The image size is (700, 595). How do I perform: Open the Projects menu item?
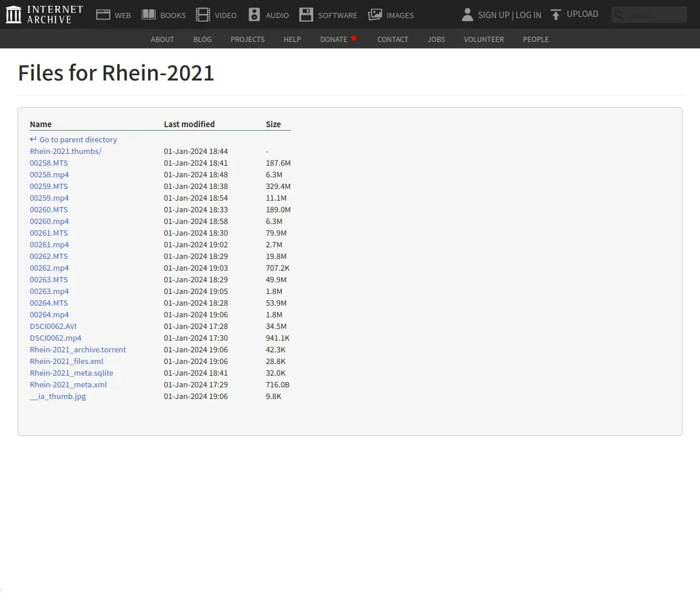click(247, 39)
